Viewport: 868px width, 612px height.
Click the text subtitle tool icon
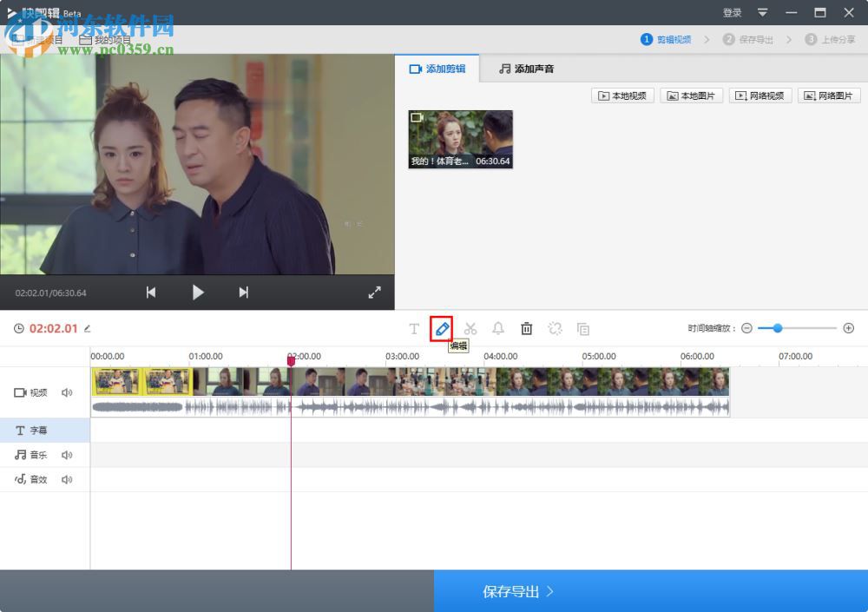(x=414, y=329)
